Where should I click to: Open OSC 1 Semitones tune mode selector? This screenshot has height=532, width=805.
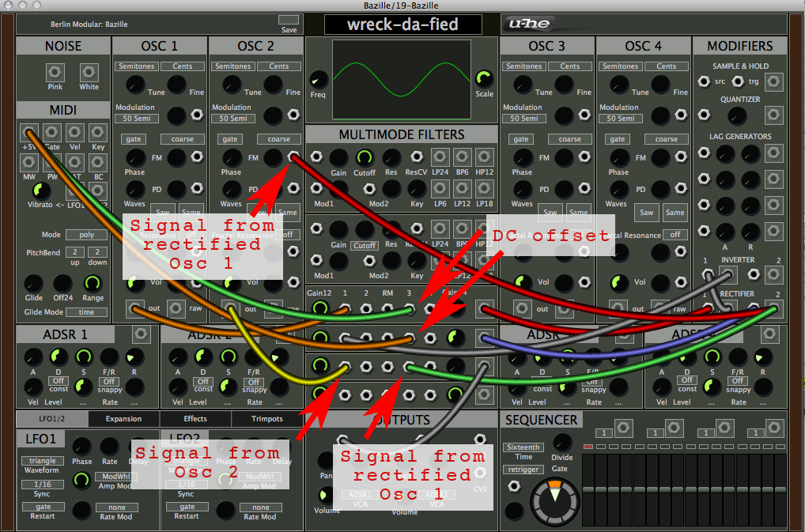pos(136,66)
